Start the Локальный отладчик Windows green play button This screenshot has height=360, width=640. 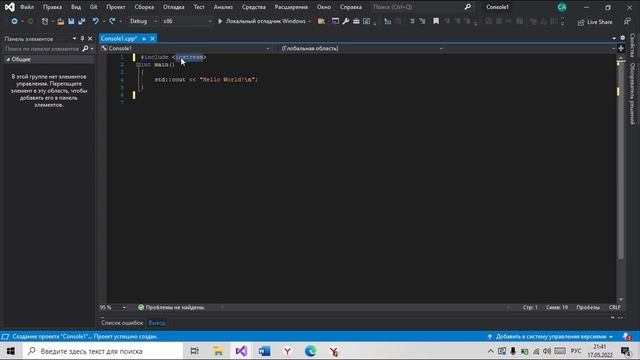pos(220,21)
